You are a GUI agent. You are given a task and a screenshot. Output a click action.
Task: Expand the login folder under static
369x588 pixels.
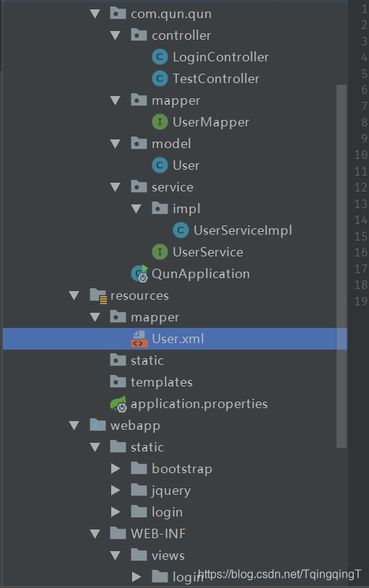point(116,512)
